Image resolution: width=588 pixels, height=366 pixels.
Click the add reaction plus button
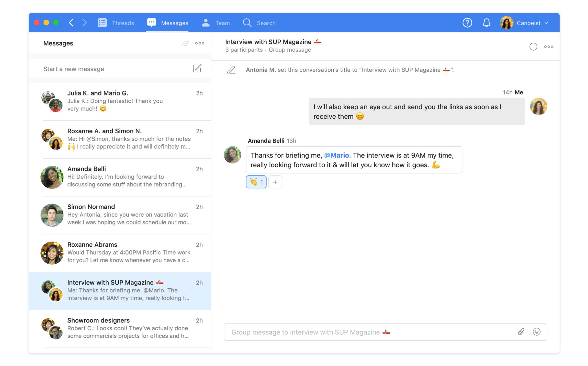275,182
